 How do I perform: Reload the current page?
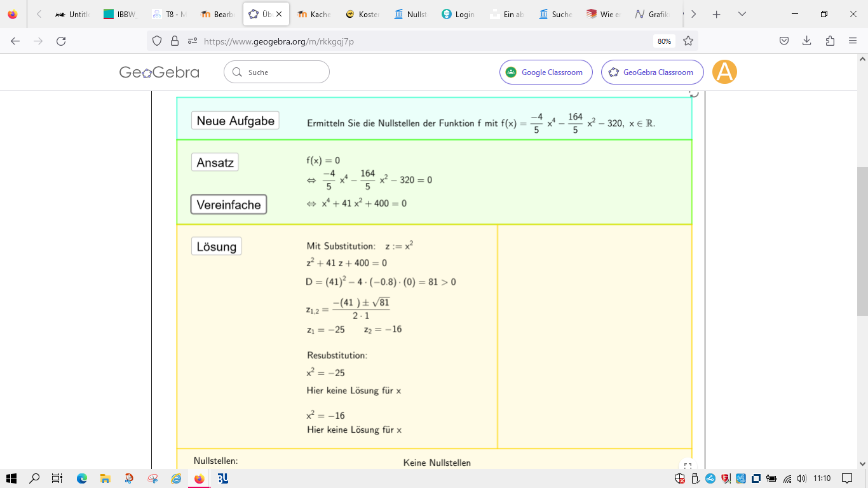61,41
